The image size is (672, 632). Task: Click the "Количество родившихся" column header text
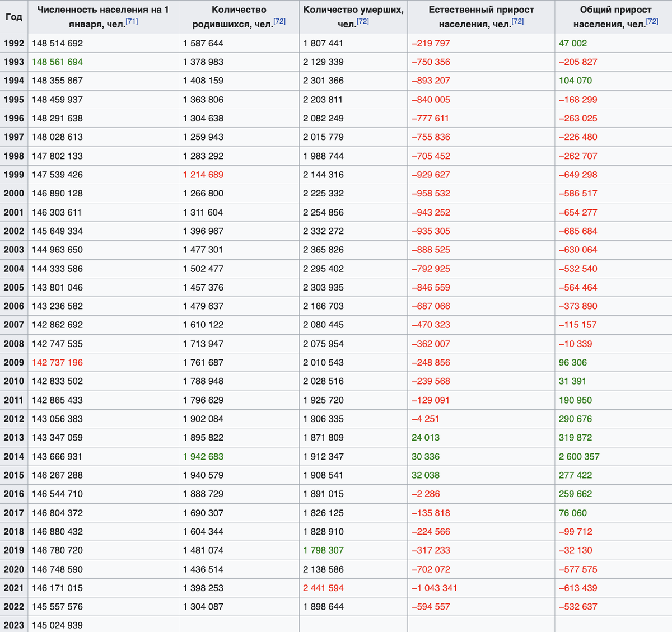click(239, 10)
